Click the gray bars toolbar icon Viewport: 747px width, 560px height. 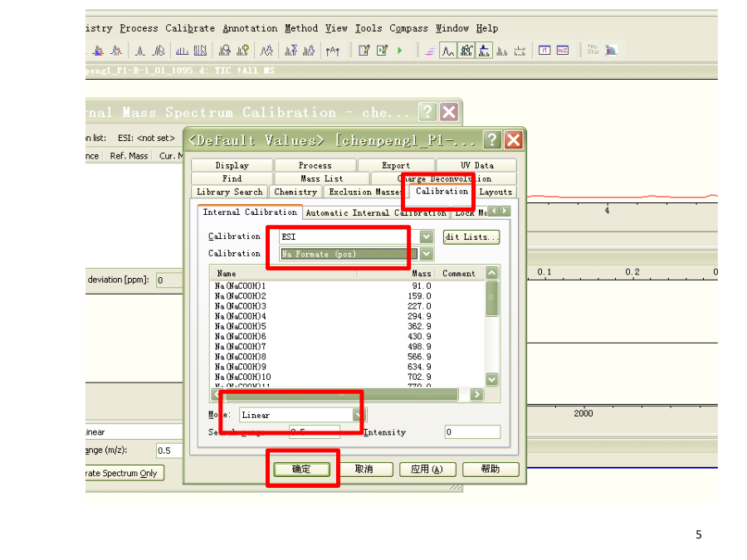click(501, 51)
